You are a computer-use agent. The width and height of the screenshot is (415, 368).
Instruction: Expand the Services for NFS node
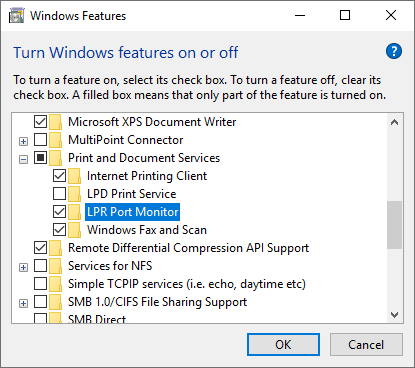tap(23, 268)
